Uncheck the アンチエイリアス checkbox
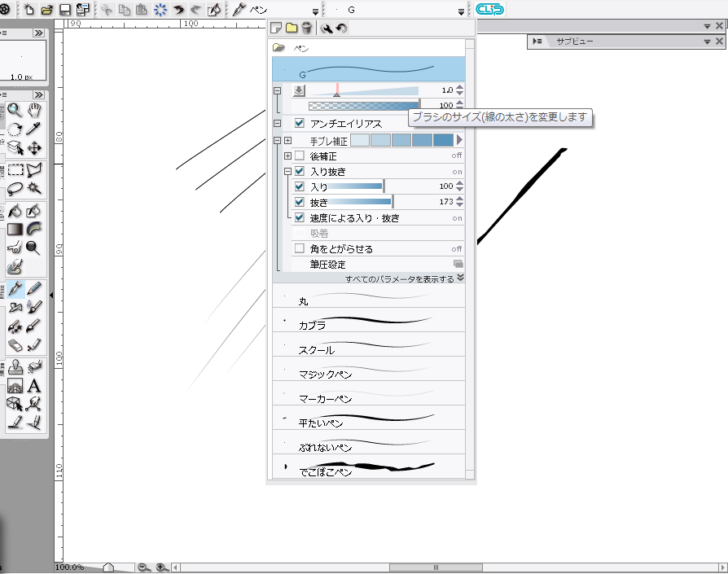This screenshot has height=574, width=728. tap(300, 124)
